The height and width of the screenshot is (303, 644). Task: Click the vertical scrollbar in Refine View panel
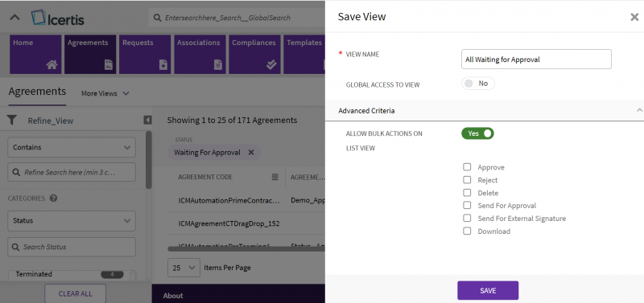(x=149, y=160)
